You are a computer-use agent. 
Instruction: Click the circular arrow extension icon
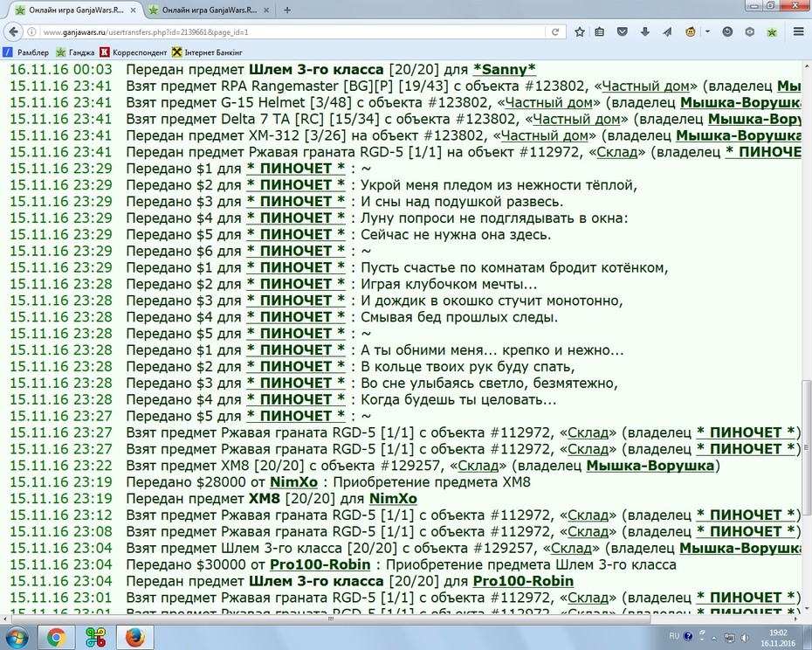[727, 32]
